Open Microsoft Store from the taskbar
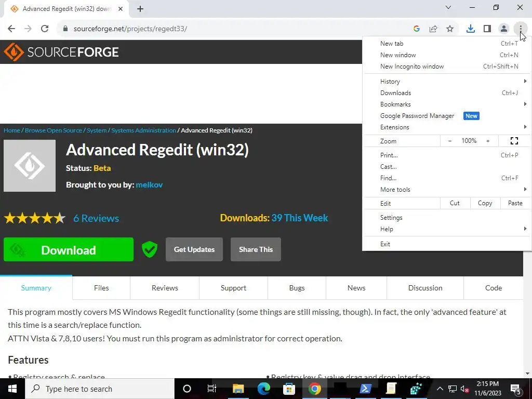This screenshot has height=399, width=532. [289, 389]
